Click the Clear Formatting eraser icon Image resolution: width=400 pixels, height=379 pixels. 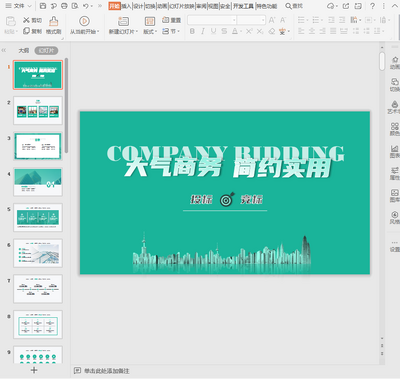(x=272, y=31)
